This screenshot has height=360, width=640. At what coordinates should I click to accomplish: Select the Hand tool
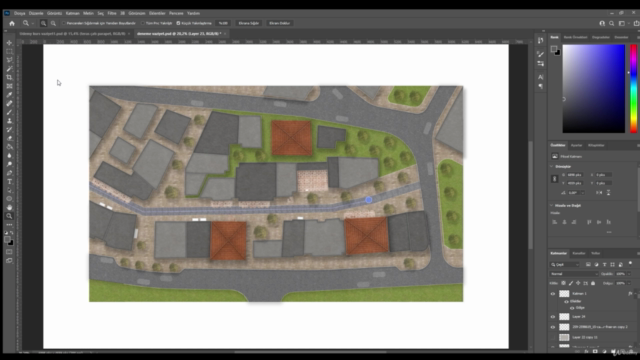[9, 207]
